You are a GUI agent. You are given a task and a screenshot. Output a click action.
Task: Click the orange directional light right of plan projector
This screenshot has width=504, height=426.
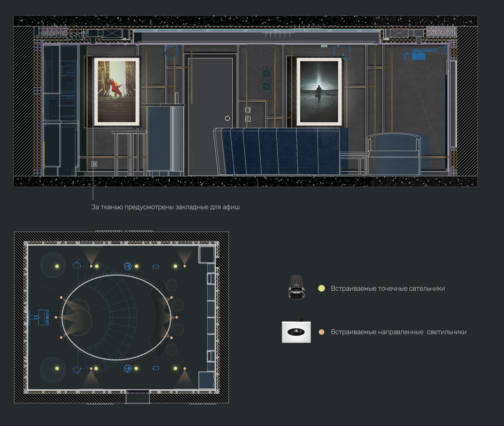click(56, 317)
